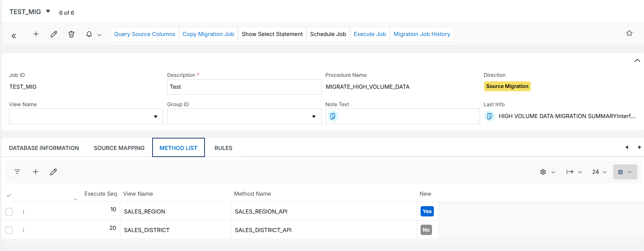Screen dimensions: 644x251
Task: Click the Note Text field
Action: 402,116
